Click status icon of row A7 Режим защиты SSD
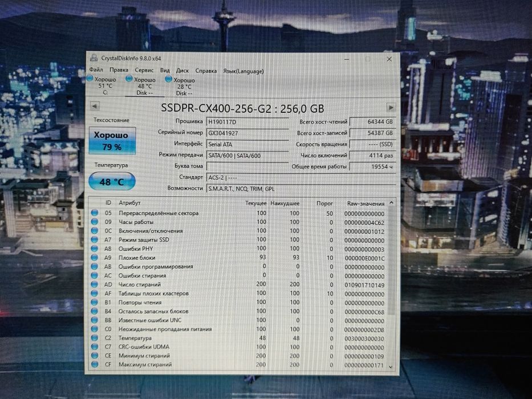532x399 pixels. pyautogui.click(x=95, y=239)
